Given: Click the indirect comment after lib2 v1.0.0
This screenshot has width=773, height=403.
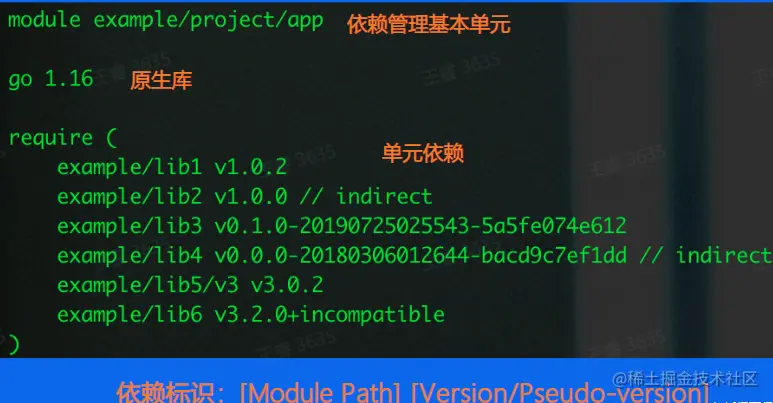Looking at the screenshot, I should (366, 196).
